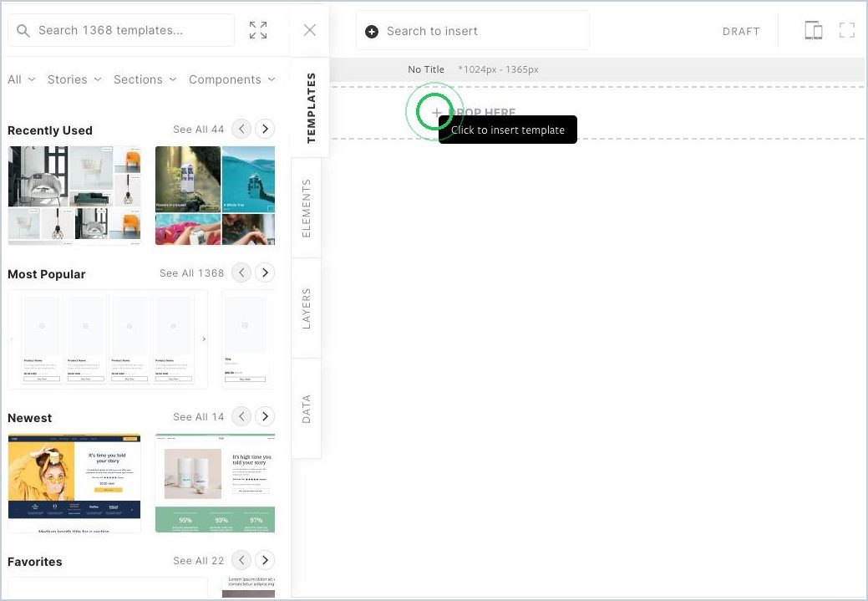This screenshot has height=601, width=868.
Task: Select the four-product carousel template thumbnail
Action: point(108,339)
